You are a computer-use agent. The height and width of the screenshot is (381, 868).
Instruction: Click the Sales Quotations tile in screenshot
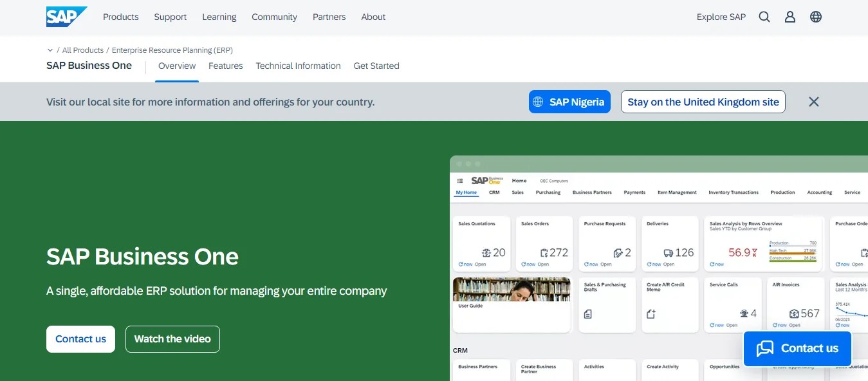tap(482, 245)
